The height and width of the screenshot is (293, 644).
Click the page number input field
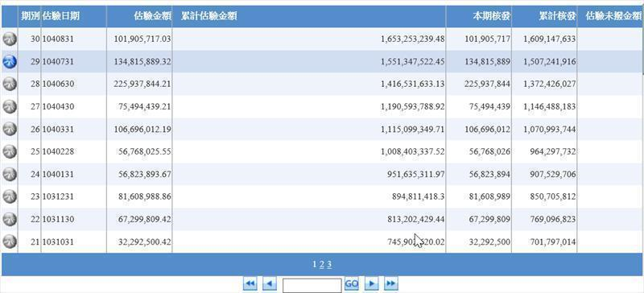312,285
